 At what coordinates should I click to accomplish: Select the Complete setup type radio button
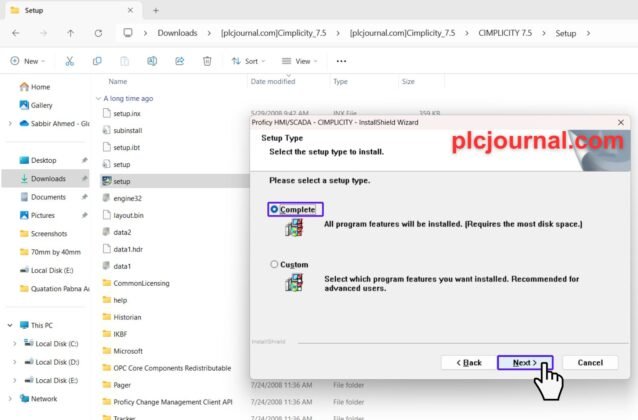tap(274, 209)
